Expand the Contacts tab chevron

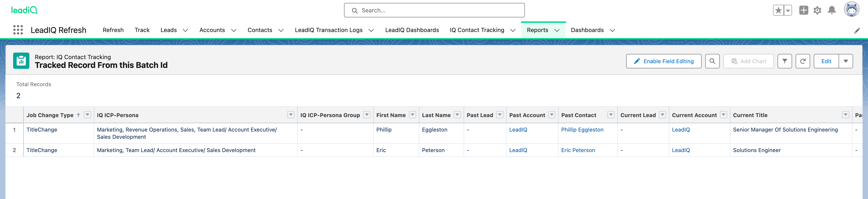click(x=281, y=31)
